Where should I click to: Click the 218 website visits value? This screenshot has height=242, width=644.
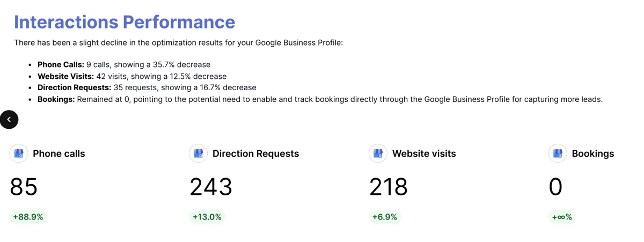point(389,187)
